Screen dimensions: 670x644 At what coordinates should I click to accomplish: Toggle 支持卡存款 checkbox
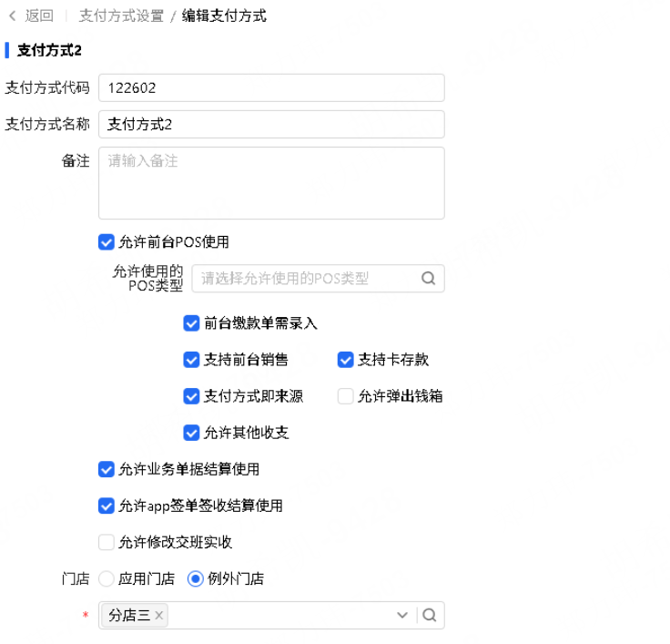[345, 360]
